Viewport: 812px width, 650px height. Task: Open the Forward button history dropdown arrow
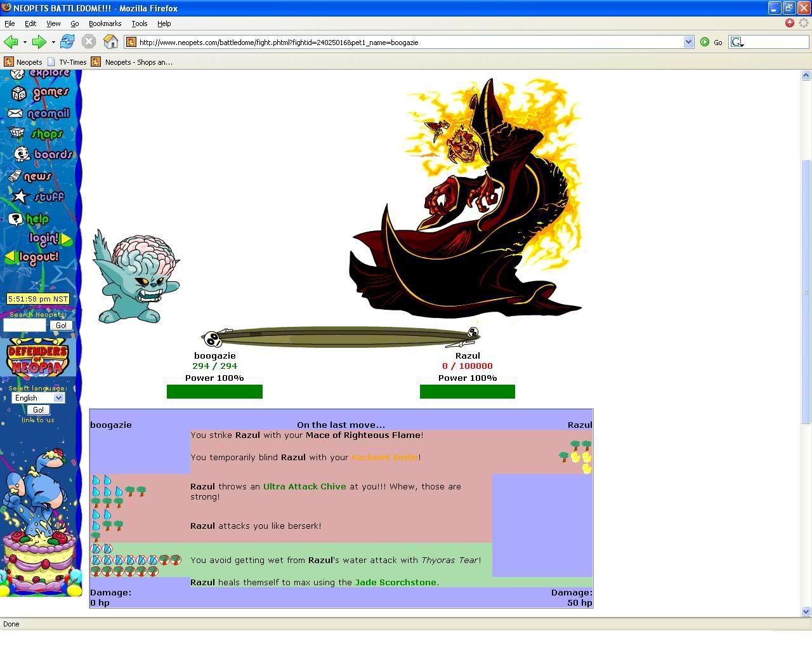click(53, 42)
